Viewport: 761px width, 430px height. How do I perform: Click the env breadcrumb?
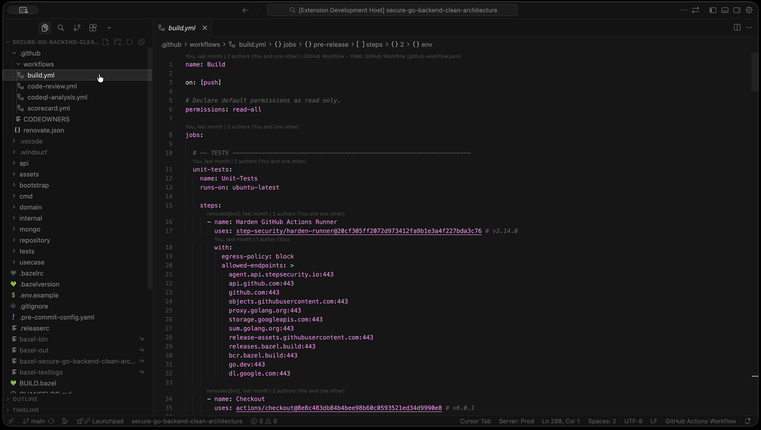[x=422, y=45]
